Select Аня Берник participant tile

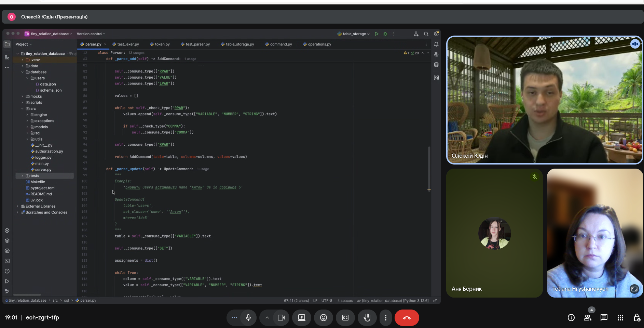click(x=494, y=233)
